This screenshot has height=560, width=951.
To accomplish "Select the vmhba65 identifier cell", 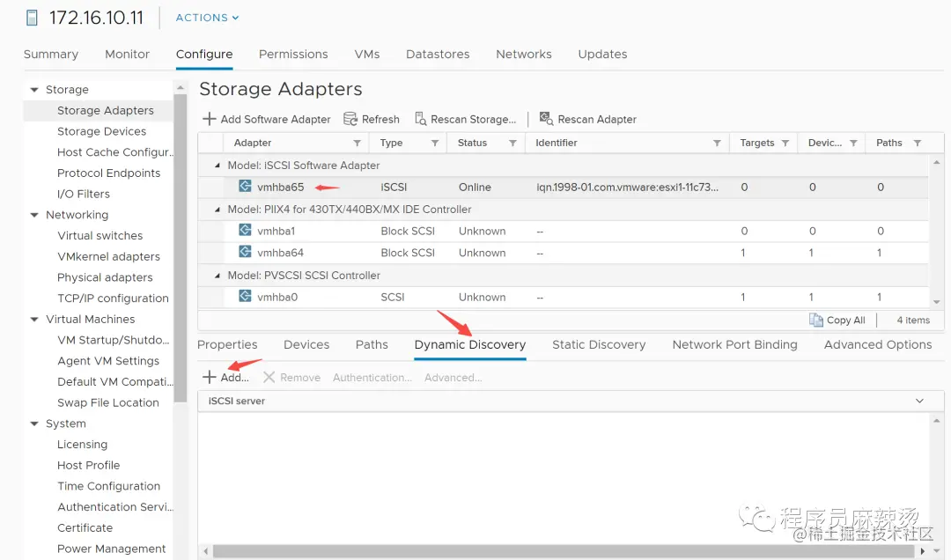I will pos(627,188).
